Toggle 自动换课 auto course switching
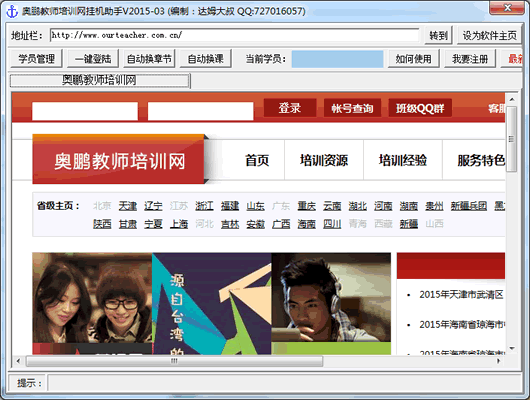Image resolution: width=530 pixels, height=400 pixels. pos(206,58)
